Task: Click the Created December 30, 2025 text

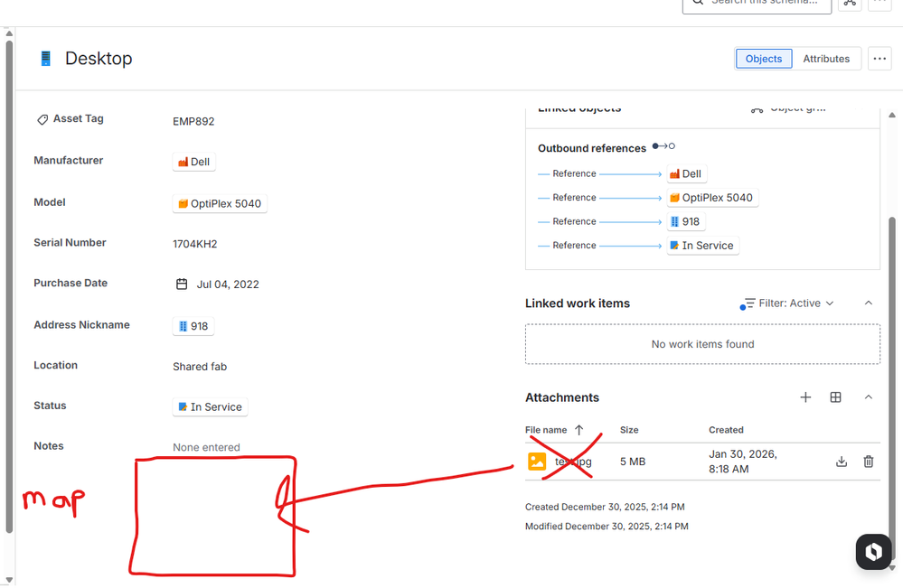Action: (605, 507)
